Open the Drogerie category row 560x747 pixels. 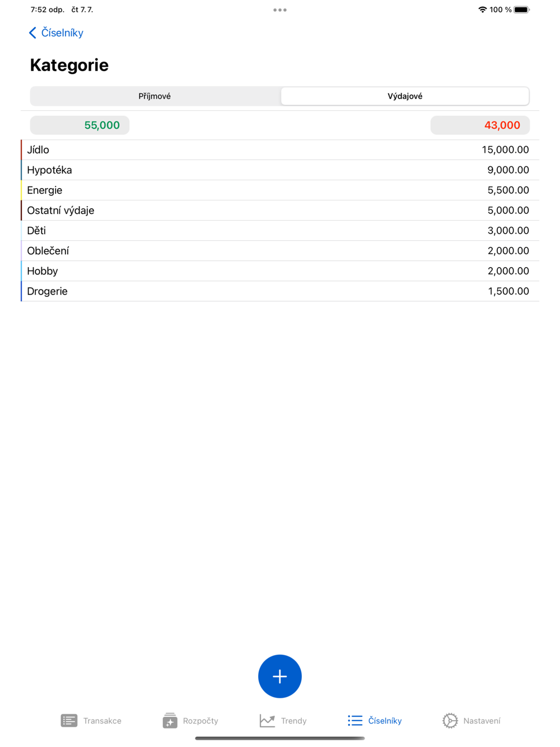tap(280, 291)
